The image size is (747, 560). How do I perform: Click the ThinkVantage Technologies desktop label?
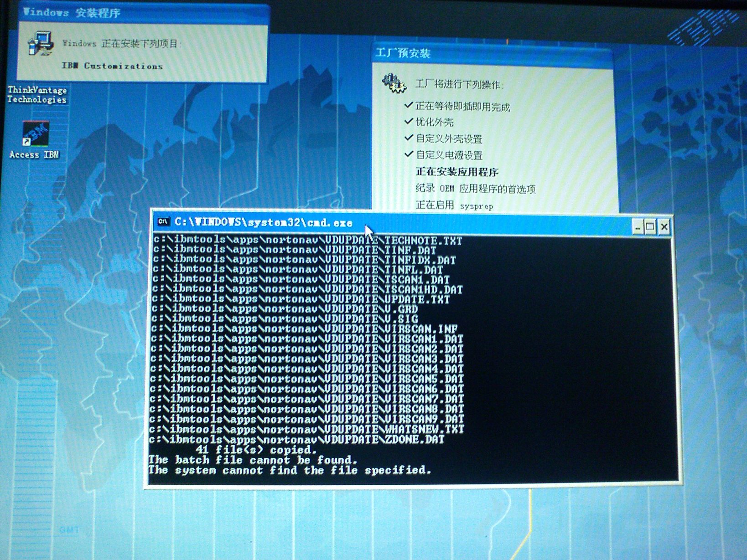37,95
